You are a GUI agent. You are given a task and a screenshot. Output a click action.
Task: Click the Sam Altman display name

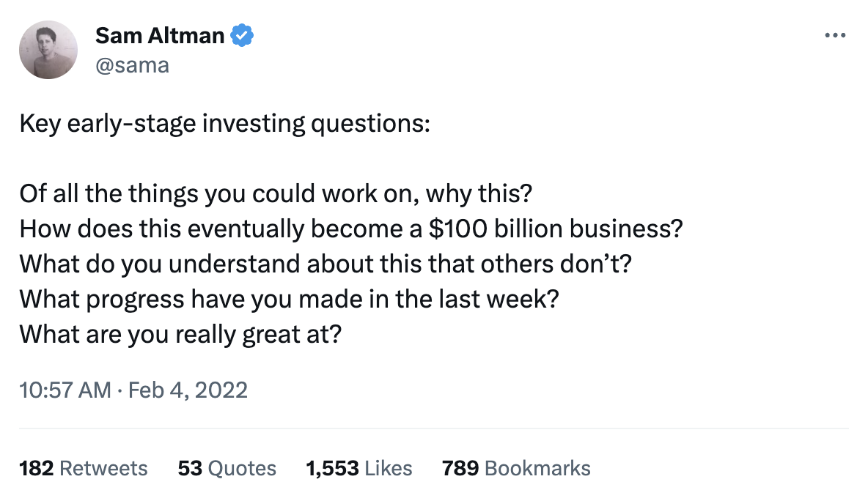(160, 34)
